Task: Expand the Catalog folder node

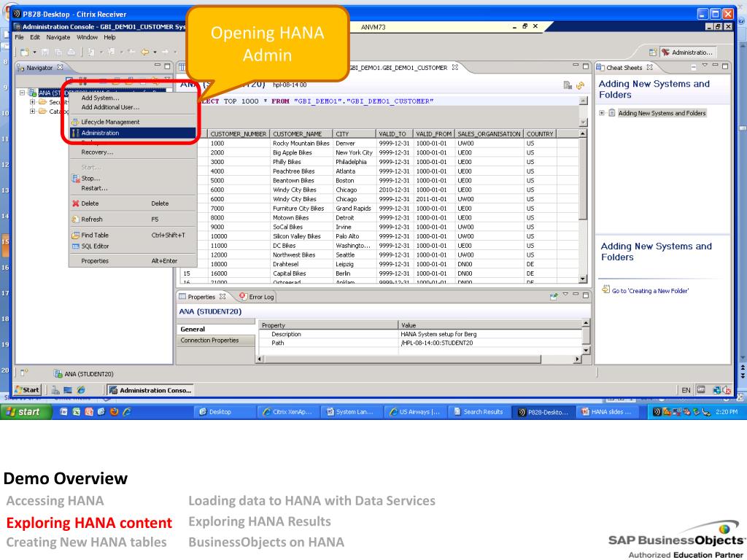Action: (32, 112)
